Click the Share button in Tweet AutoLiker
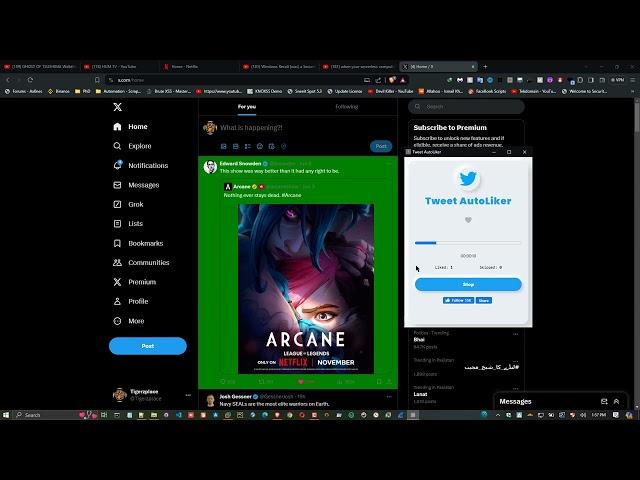 point(484,300)
